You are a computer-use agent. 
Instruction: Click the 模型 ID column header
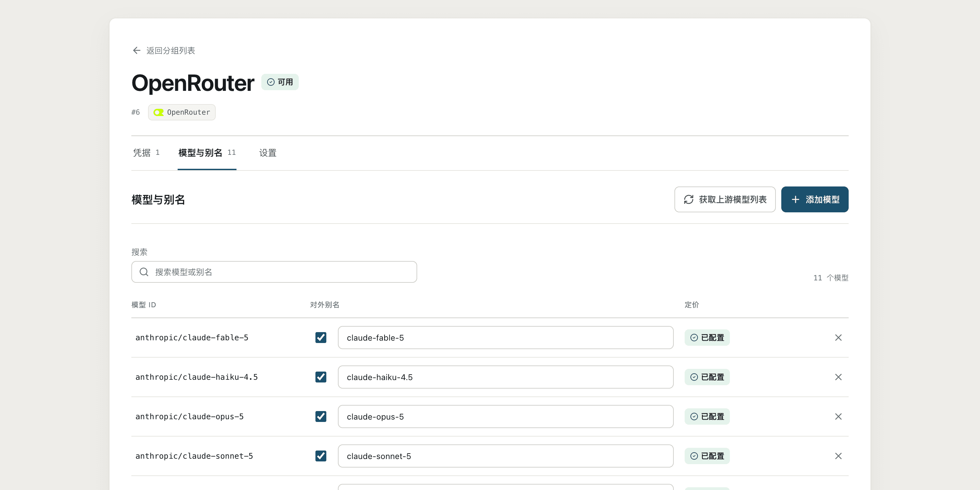tap(144, 305)
